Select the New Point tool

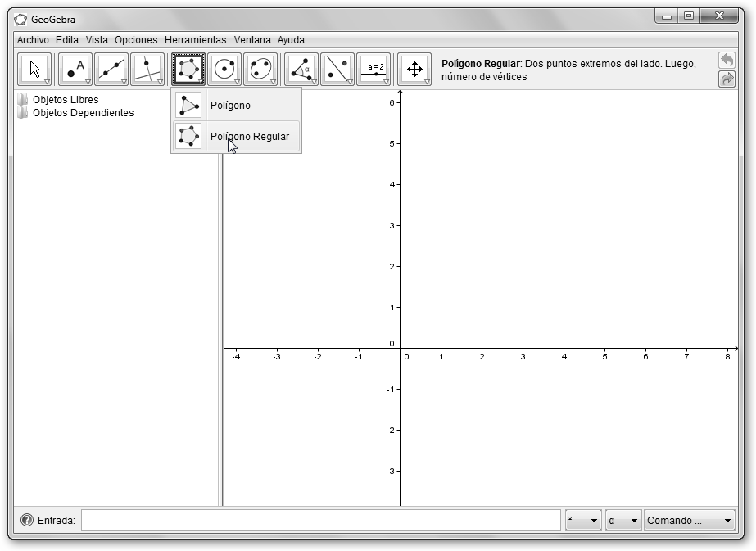coord(75,70)
